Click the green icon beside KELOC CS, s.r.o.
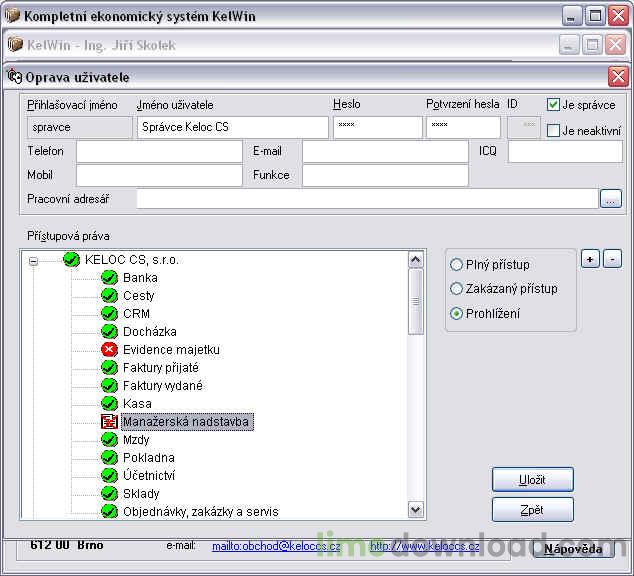The height and width of the screenshot is (576, 634). [72, 260]
